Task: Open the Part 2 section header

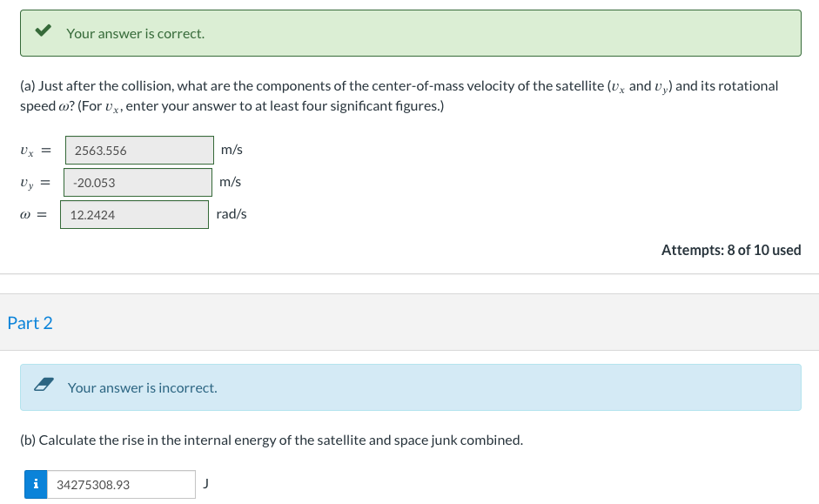Action: 30,323
